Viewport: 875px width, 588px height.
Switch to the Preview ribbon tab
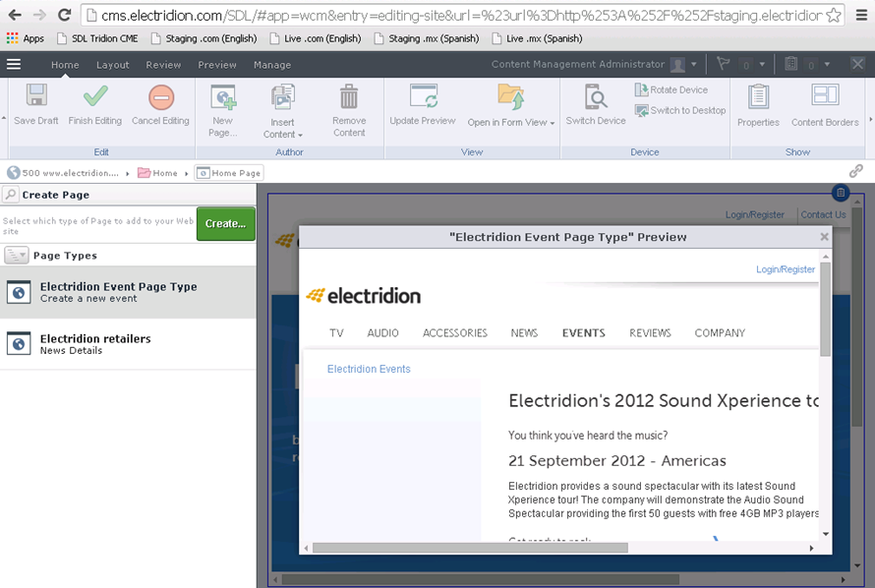pyautogui.click(x=217, y=65)
